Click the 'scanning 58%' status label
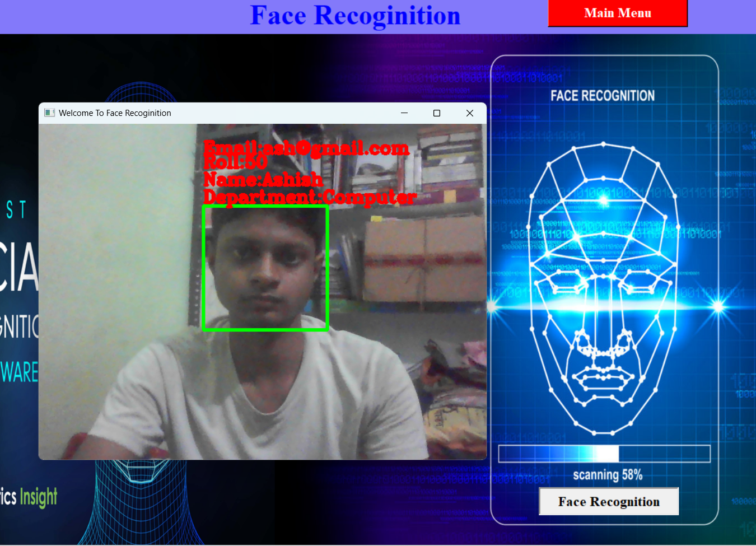 (x=607, y=475)
